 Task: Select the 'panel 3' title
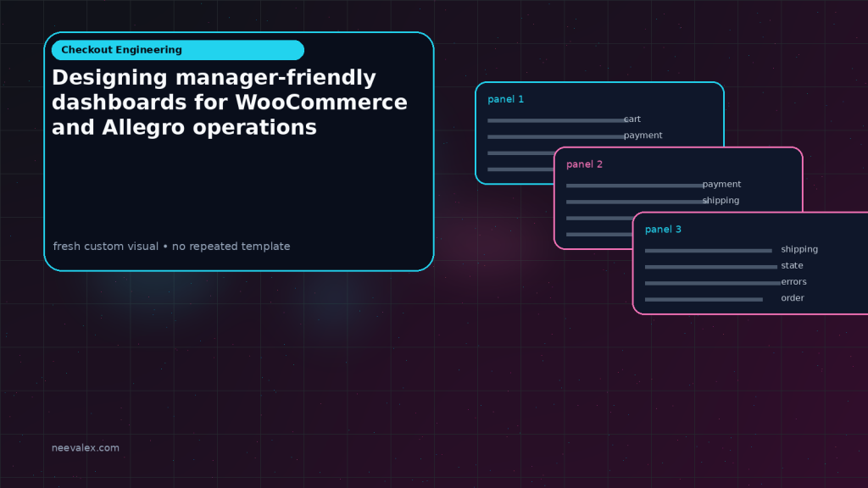coord(663,229)
